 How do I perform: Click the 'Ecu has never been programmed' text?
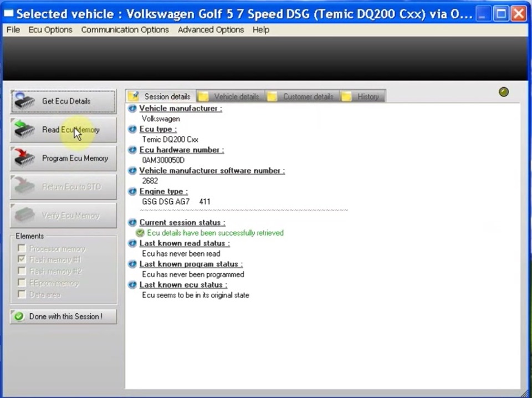193,274
